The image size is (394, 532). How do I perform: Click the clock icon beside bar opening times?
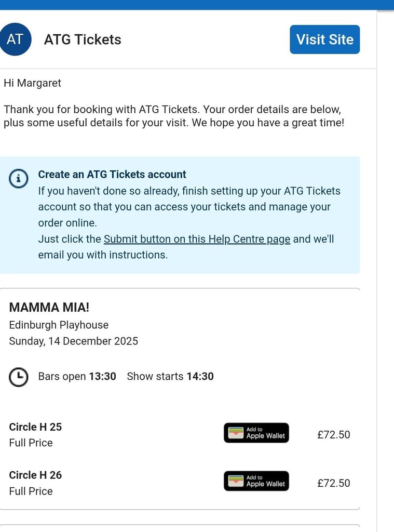click(x=19, y=377)
